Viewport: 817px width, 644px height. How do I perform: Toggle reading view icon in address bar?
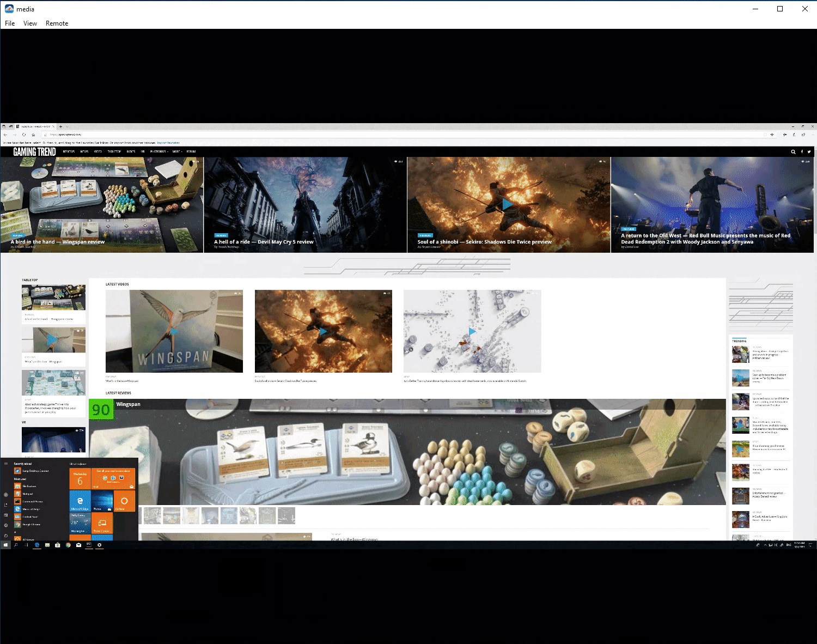coord(765,135)
